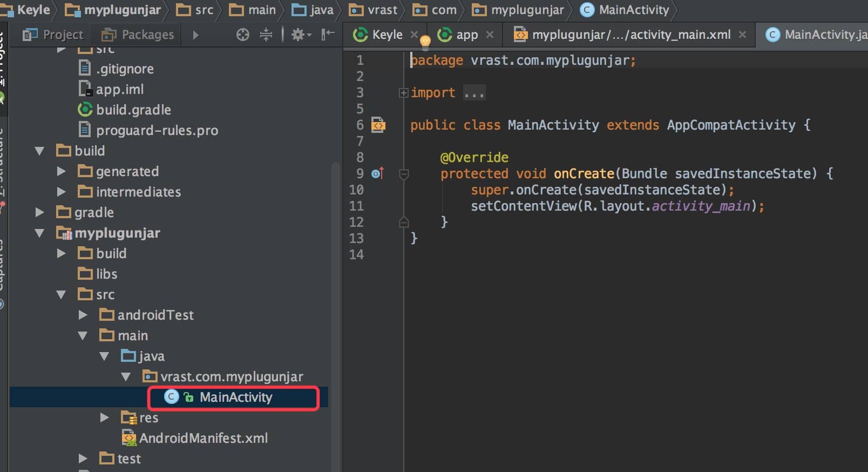Click the AndroidManifest.xml file icon
The height and width of the screenshot is (472, 868).
128,438
